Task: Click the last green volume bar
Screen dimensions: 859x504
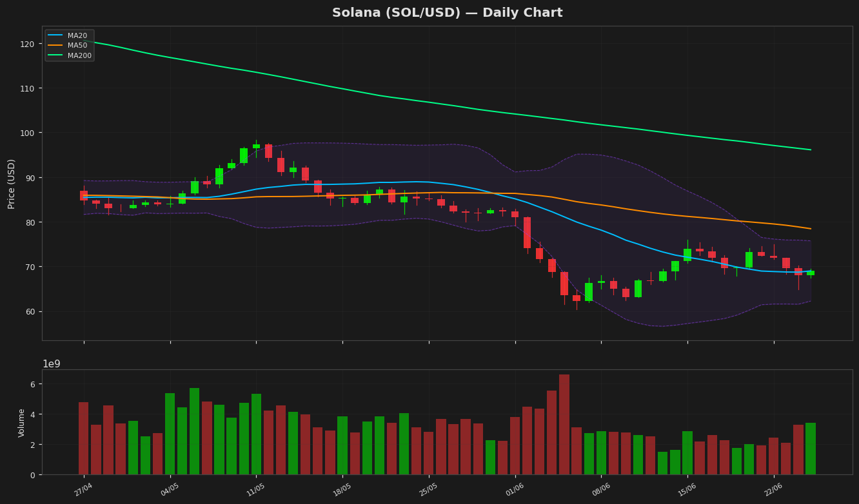Action: click(811, 449)
